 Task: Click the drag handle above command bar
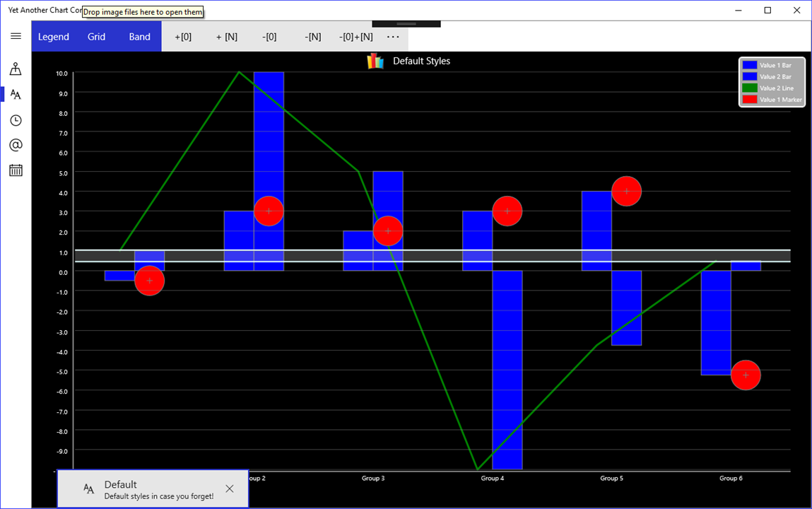[x=406, y=24]
